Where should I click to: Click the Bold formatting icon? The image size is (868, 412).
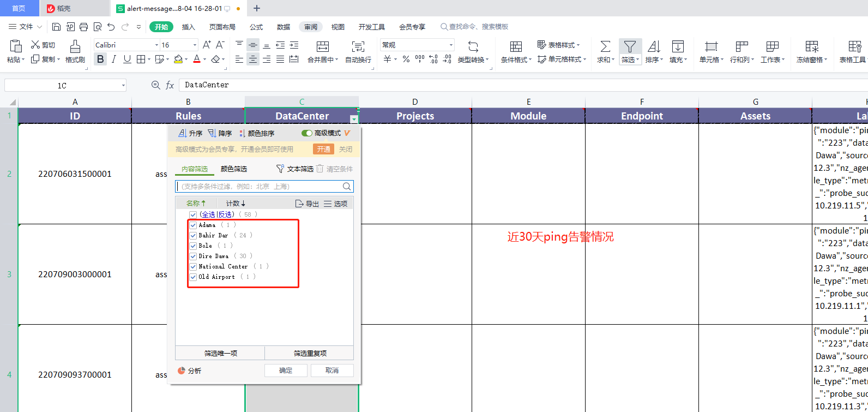(x=100, y=59)
